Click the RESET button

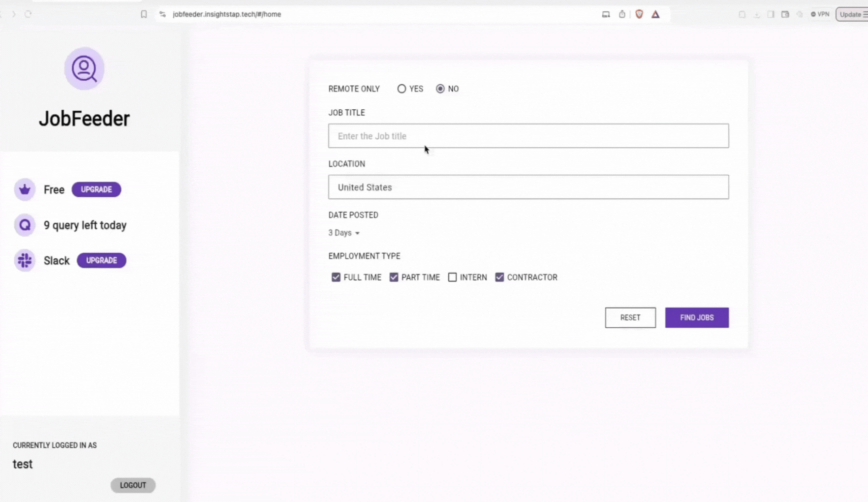(630, 317)
